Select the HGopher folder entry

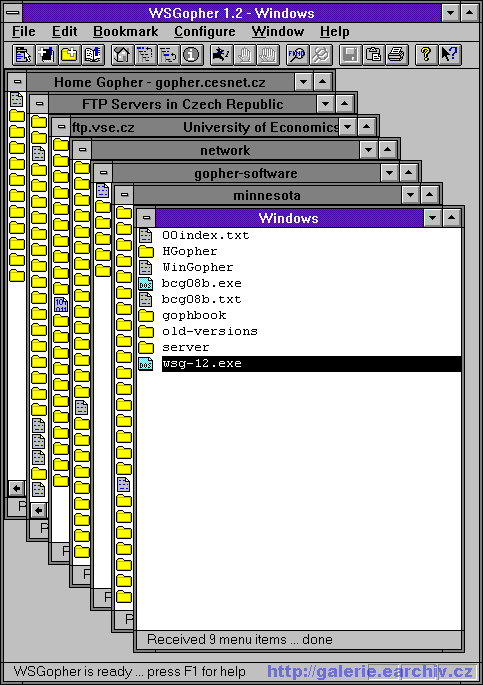(190, 251)
